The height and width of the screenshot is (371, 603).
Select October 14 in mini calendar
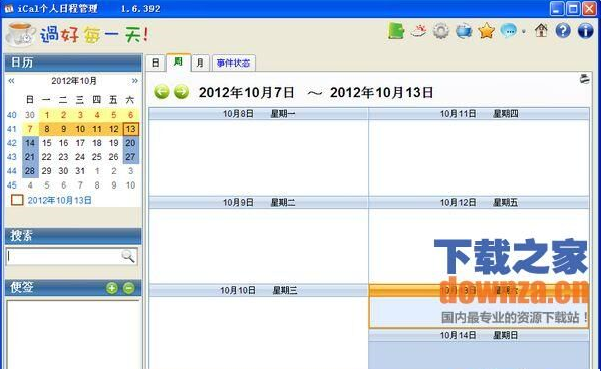30,143
